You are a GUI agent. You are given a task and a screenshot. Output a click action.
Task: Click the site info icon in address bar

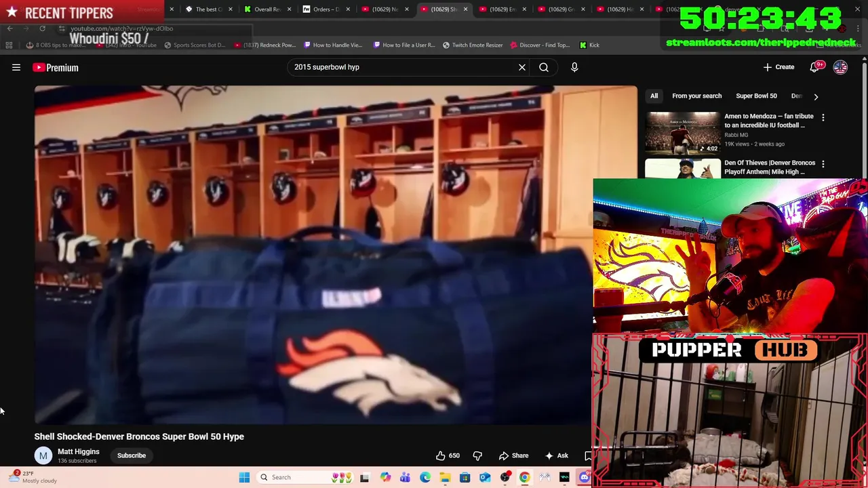click(x=62, y=28)
